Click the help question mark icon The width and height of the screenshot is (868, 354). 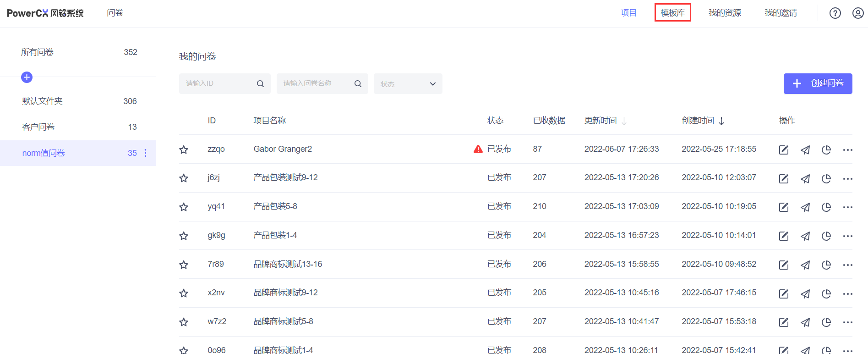(x=835, y=13)
